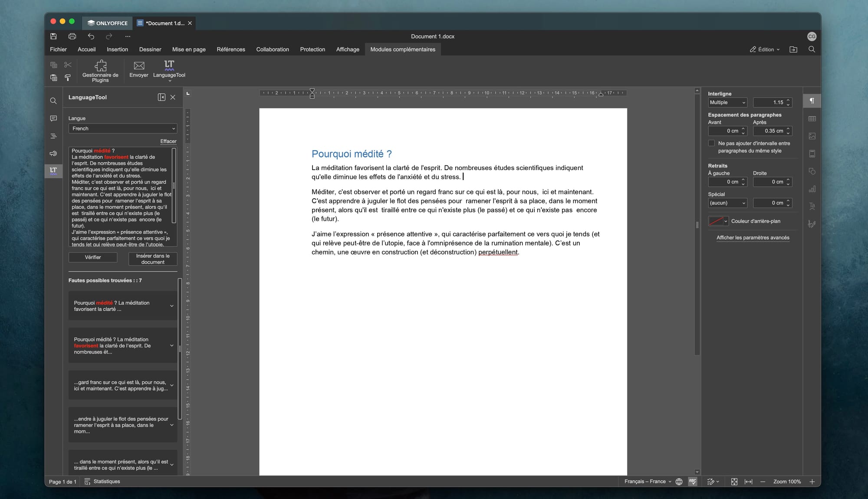Open the Langue dropdown showing French
Image resolution: width=868 pixels, height=499 pixels.
coord(122,128)
